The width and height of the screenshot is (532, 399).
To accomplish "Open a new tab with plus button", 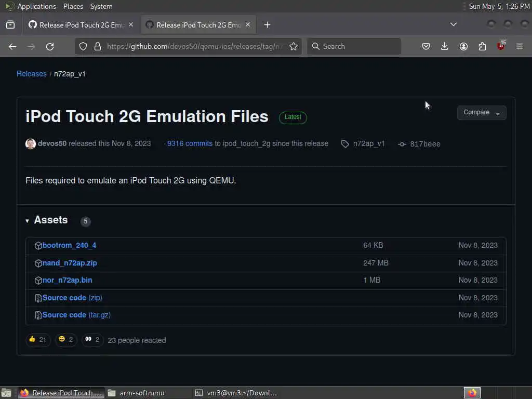I will tap(268, 25).
